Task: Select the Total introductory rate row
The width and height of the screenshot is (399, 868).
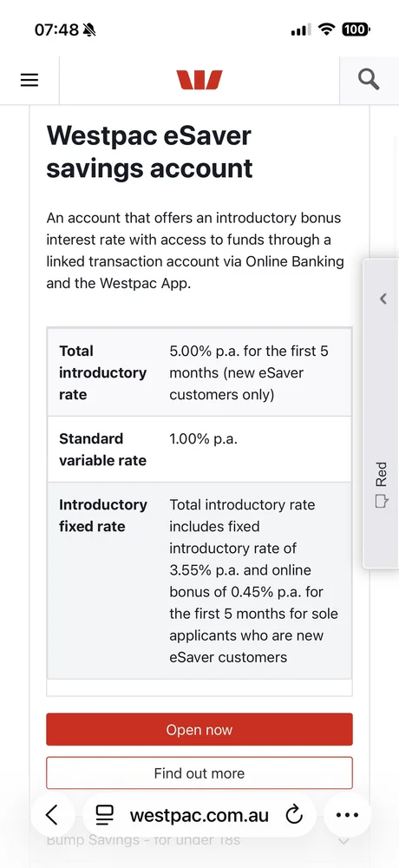Action: point(199,372)
